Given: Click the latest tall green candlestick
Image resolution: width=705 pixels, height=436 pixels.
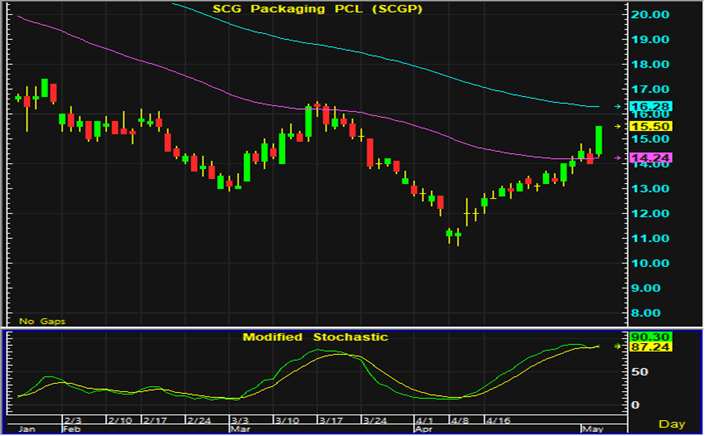Looking at the screenshot, I should coord(598,140).
